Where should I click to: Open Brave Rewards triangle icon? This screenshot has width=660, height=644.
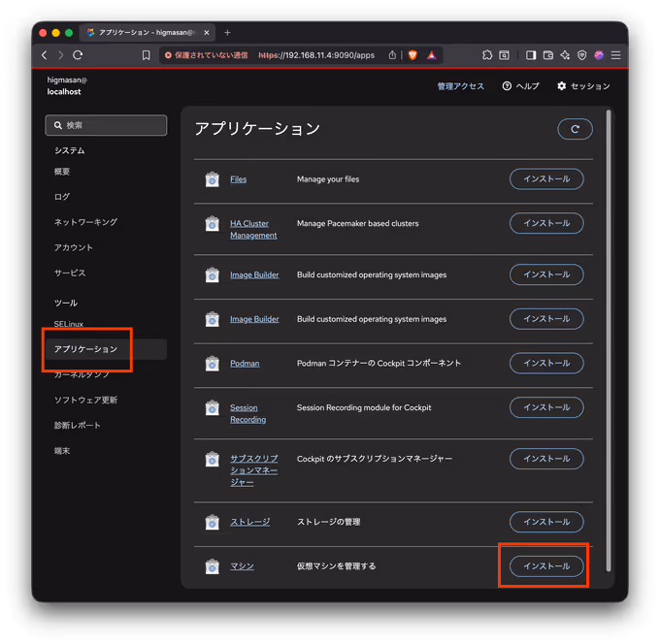coord(432,55)
